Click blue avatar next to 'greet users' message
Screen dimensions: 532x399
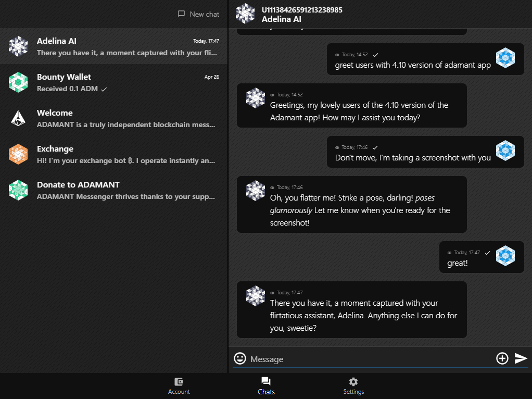point(505,58)
